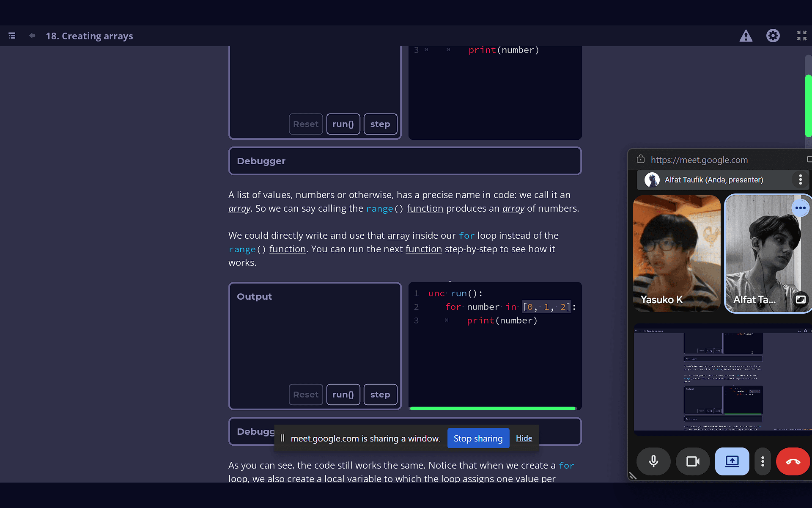Hang up with red leave call button

793,461
